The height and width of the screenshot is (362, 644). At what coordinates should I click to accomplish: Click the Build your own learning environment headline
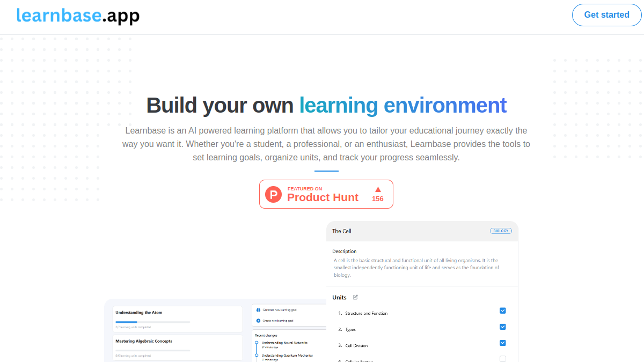326,105
